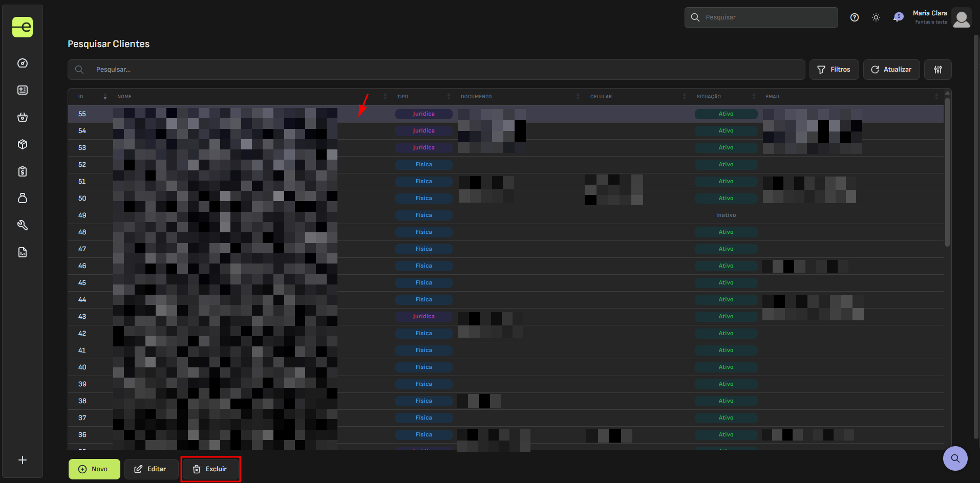Open the contacts card icon in sidebar

(x=23, y=90)
